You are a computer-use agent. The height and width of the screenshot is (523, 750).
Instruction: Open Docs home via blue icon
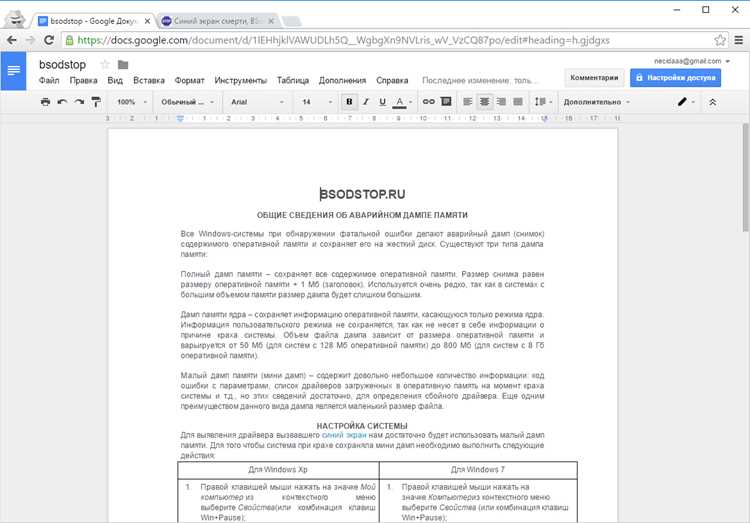click(13, 71)
